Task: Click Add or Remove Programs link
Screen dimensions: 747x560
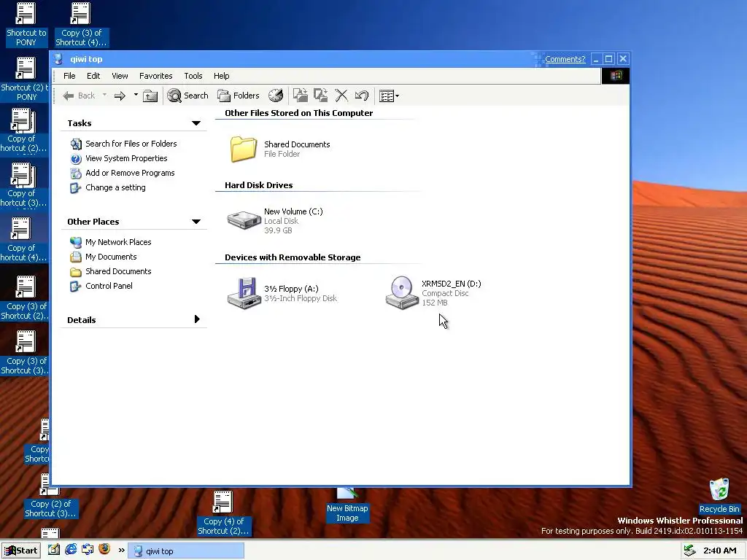Action: [130, 173]
